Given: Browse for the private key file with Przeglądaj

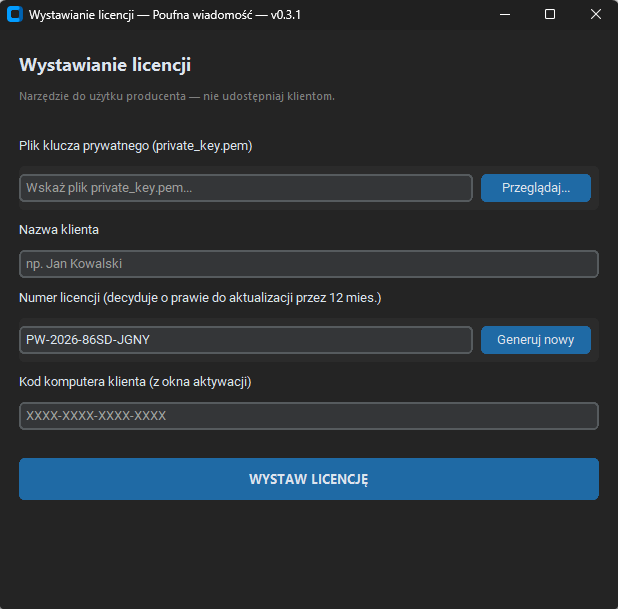Looking at the screenshot, I should pos(536,188).
